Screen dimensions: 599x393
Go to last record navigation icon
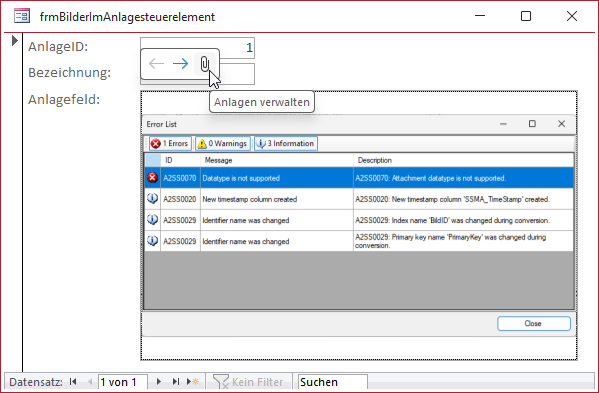click(176, 382)
